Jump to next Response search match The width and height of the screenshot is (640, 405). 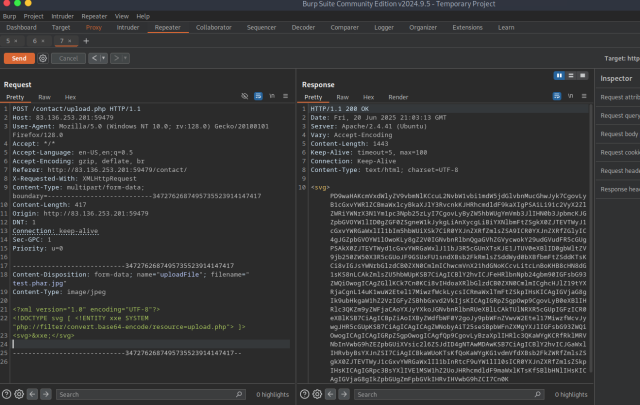344,394
